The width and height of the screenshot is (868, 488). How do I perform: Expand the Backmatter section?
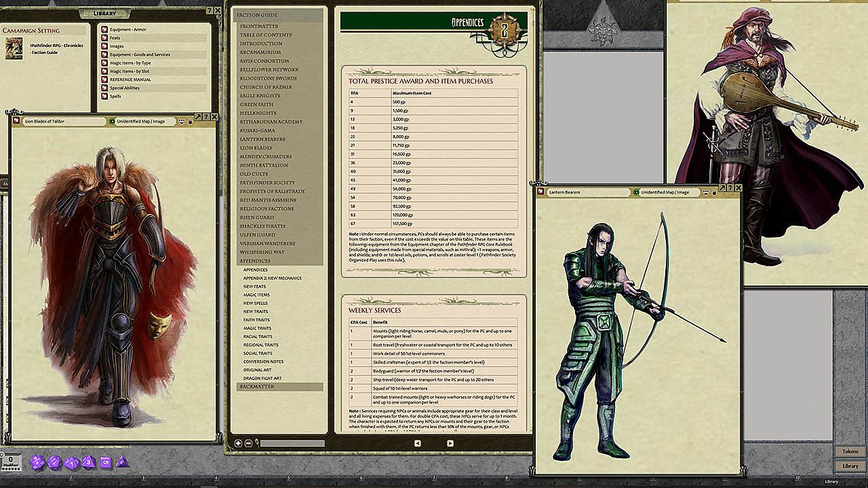click(x=255, y=386)
